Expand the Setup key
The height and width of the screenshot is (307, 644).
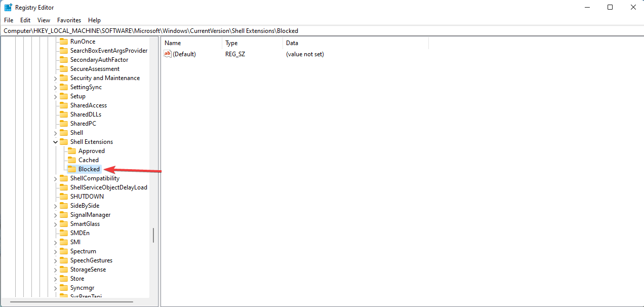[x=55, y=96]
